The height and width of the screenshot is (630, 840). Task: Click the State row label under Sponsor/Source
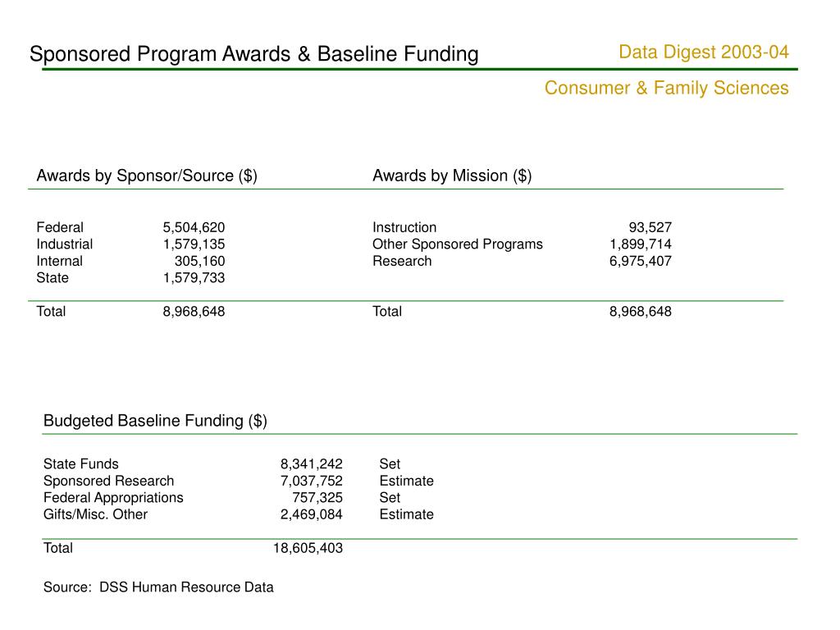(52, 277)
